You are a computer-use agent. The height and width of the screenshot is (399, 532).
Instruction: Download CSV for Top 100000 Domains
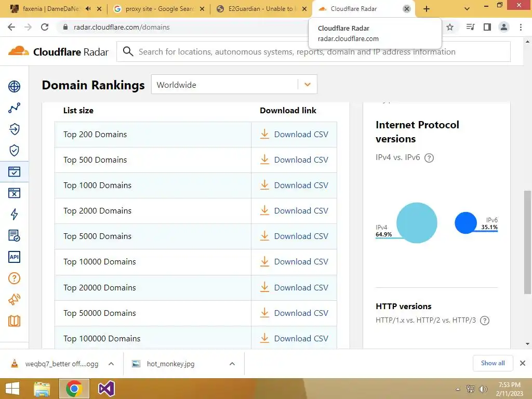click(x=294, y=338)
